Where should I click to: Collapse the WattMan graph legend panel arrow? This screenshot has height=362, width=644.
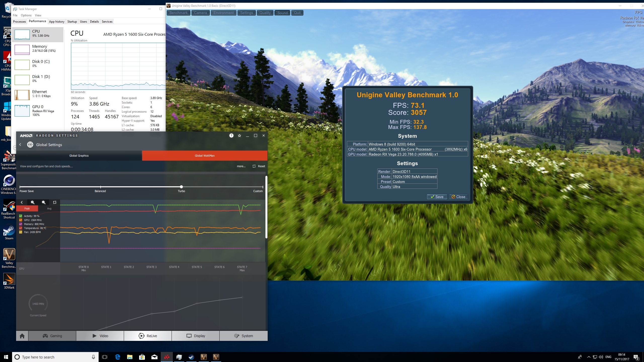click(22, 202)
